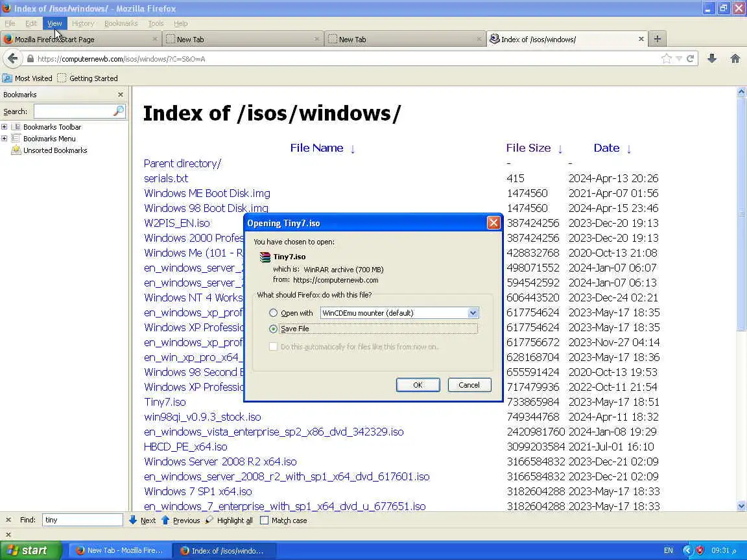Click the Find text input field
This screenshot has width=747, height=560.
pyautogui.click(x=82, y=520)
